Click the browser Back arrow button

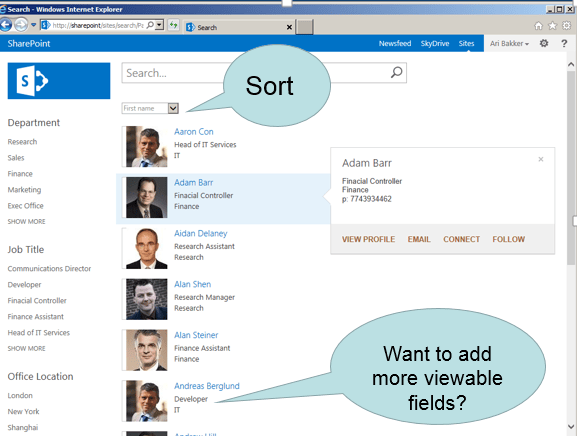(x=6, y=25)
